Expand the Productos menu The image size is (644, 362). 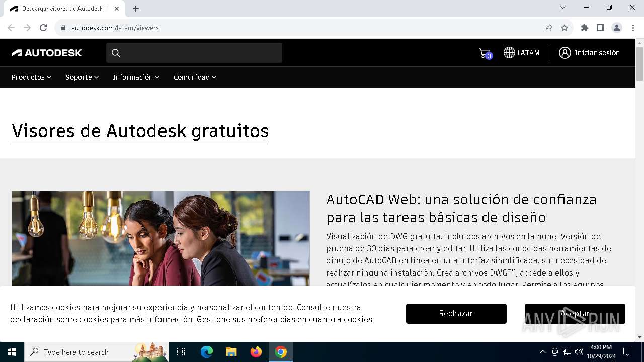click(31, 77)
